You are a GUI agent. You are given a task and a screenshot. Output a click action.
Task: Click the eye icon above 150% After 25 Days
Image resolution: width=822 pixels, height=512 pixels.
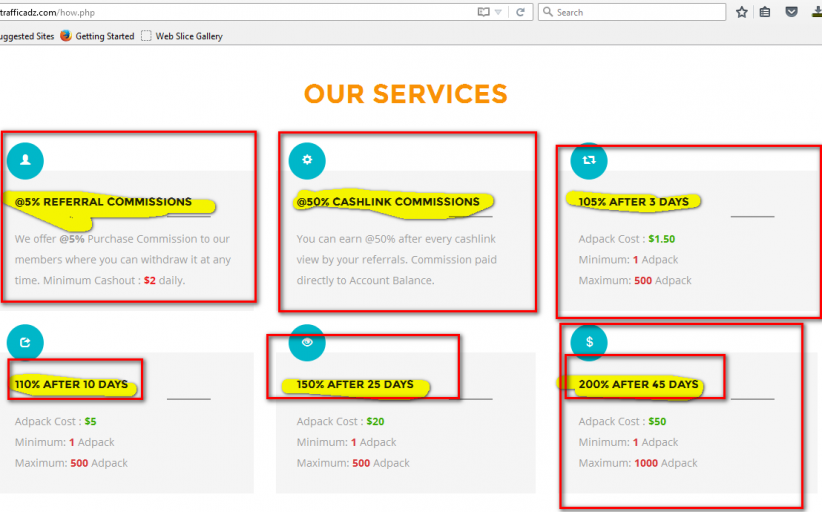click(307, 342)
